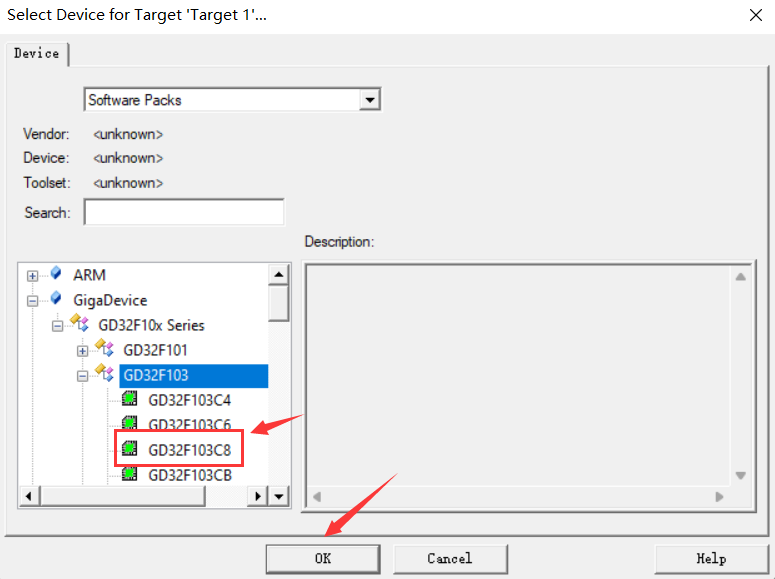Image resolution: width=775 pixels, height=579 pixels.
Task: Click the GD32F10x Series family icon
Action: [x=80, y=323]
